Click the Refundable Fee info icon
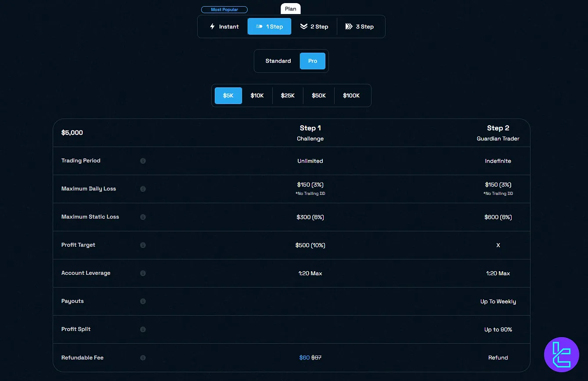The height and width of the screenshot is (381, 588). [143, 358]
